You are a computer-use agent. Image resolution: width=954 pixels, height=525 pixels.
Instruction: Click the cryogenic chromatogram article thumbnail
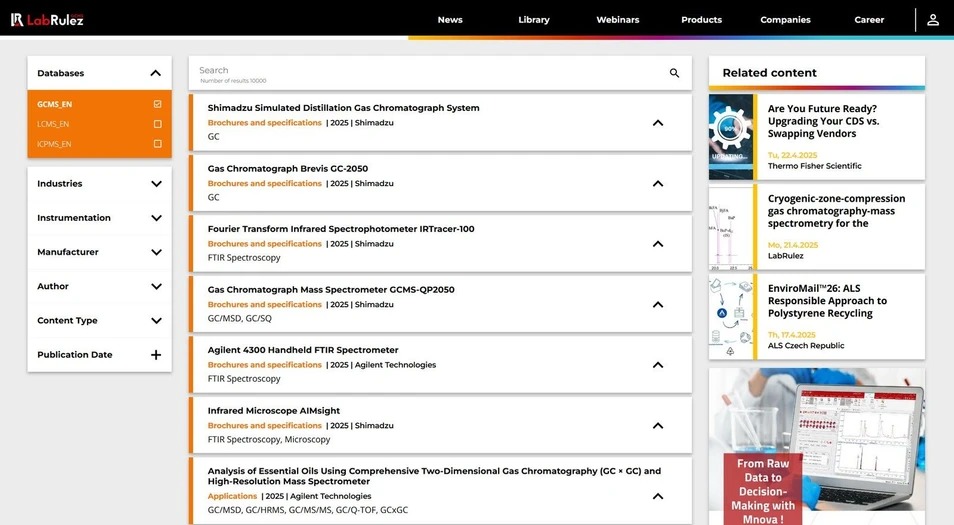point(731,227)
